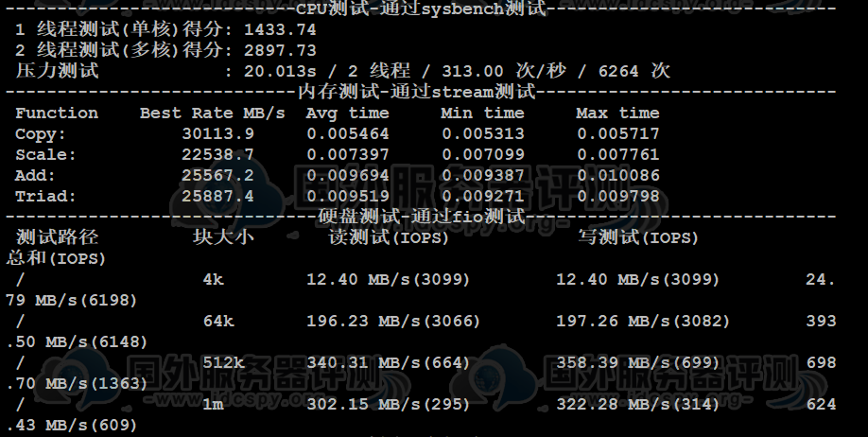Select 512k read result 340.31 MB/s(664)

tap(388, 363)
